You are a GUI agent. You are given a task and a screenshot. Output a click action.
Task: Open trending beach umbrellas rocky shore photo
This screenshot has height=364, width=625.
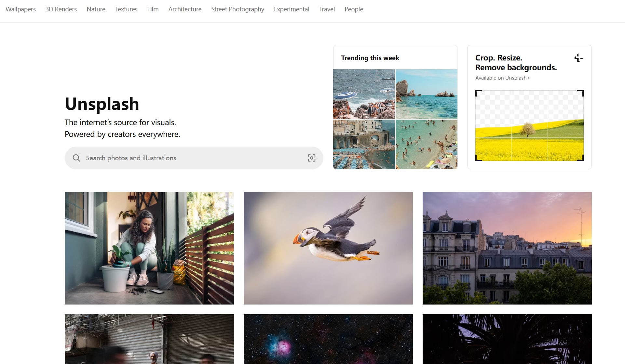click(364, 94)
